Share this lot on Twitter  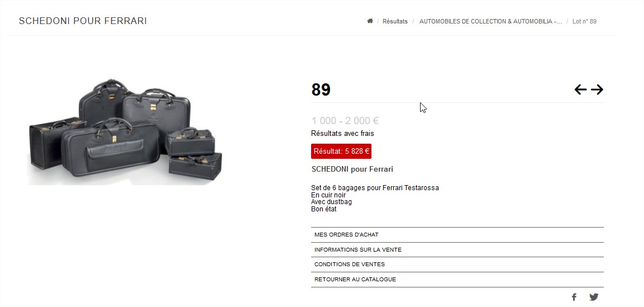click(594, 297)
